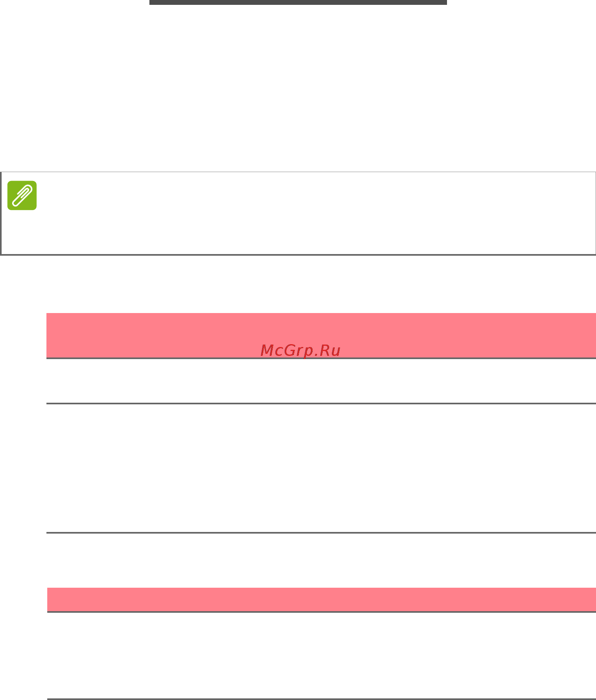Click the letter M of McGrp.Ru watermark
The width and height of the screenshot is (596, 700).
click(267, 350)
